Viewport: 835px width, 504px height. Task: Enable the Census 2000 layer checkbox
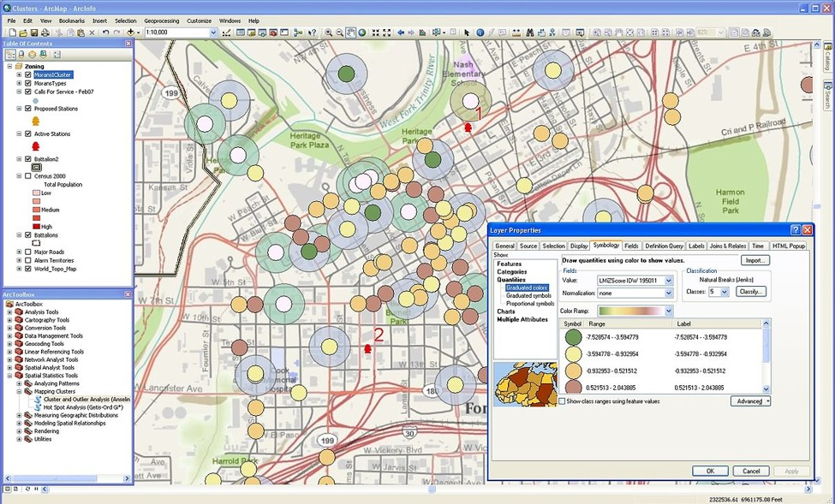[x=28, y=176]
